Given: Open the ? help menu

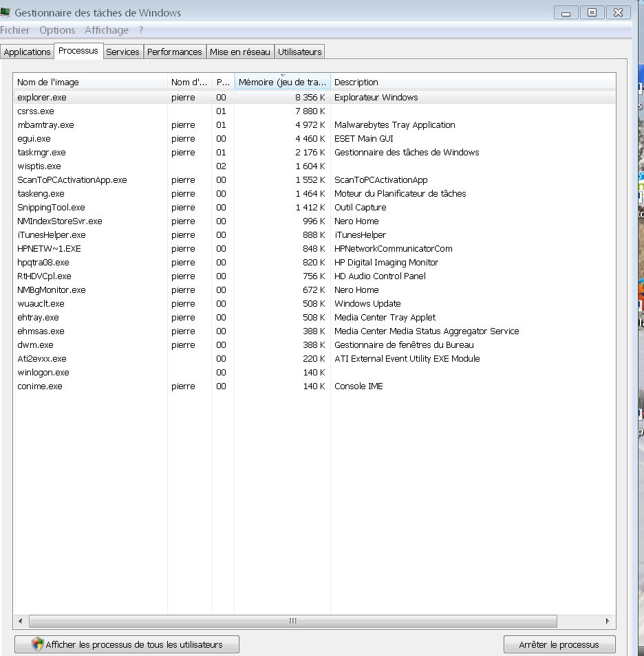Looking at the screenshot, I should tap(141, 30).
